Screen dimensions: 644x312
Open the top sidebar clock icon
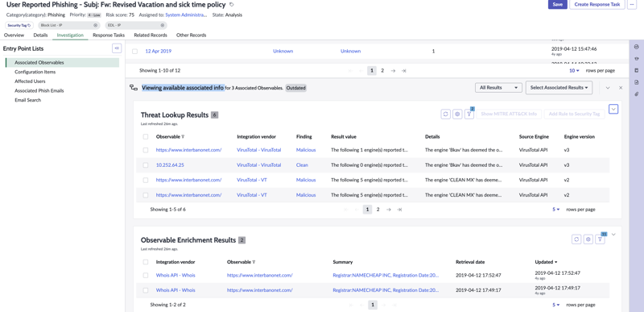tap(637, 47)
